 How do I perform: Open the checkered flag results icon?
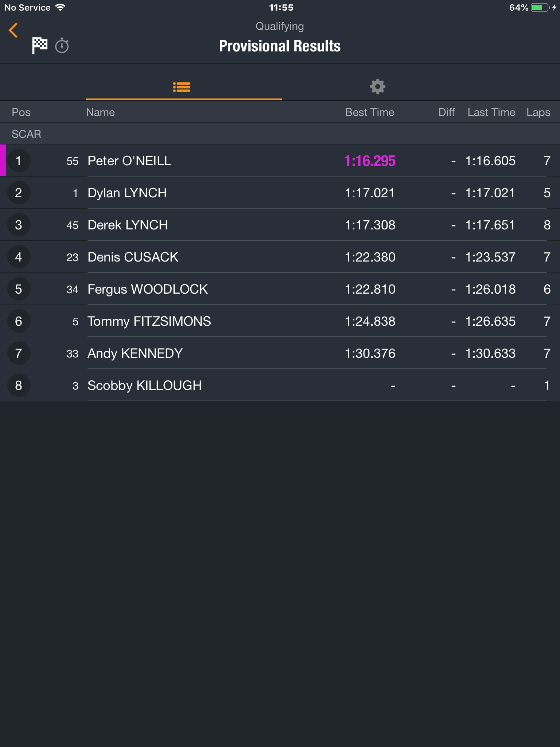tap(39, 46)
